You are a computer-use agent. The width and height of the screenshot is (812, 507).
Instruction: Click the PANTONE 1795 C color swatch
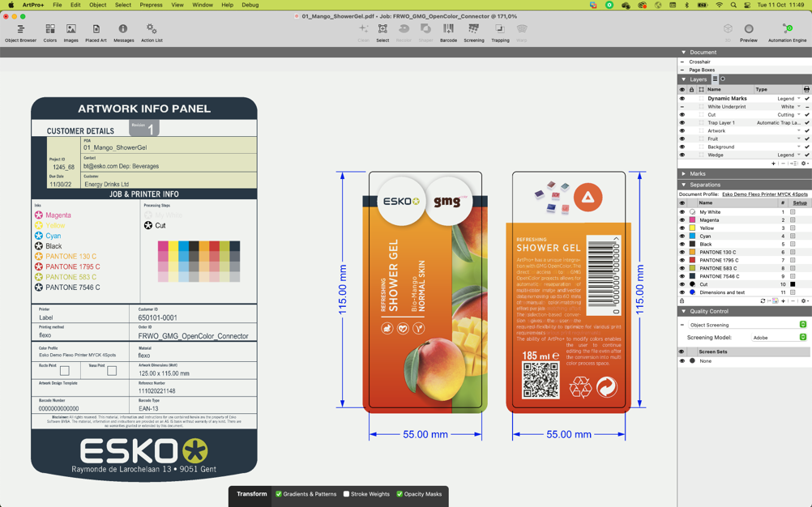click(x=692, y=260)
